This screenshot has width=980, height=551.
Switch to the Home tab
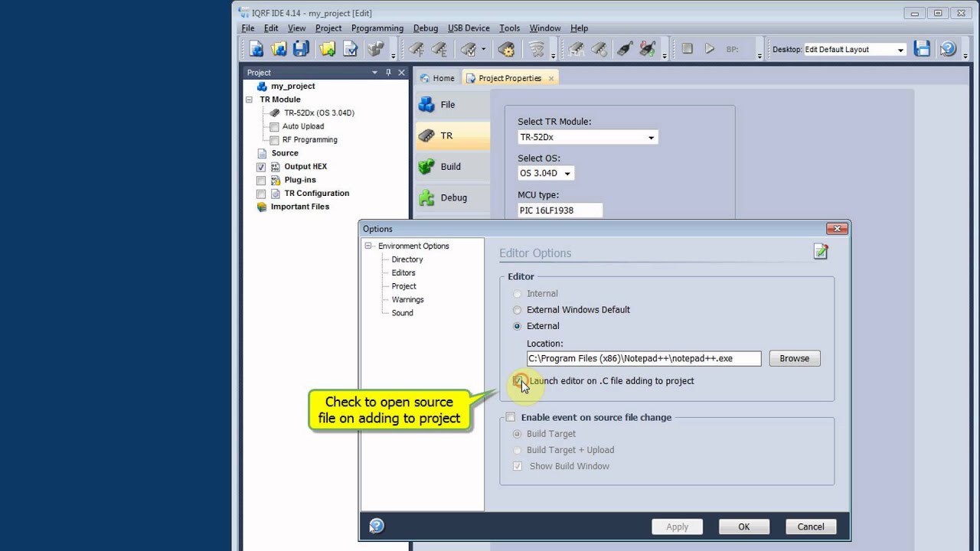(x=437, y=78)
